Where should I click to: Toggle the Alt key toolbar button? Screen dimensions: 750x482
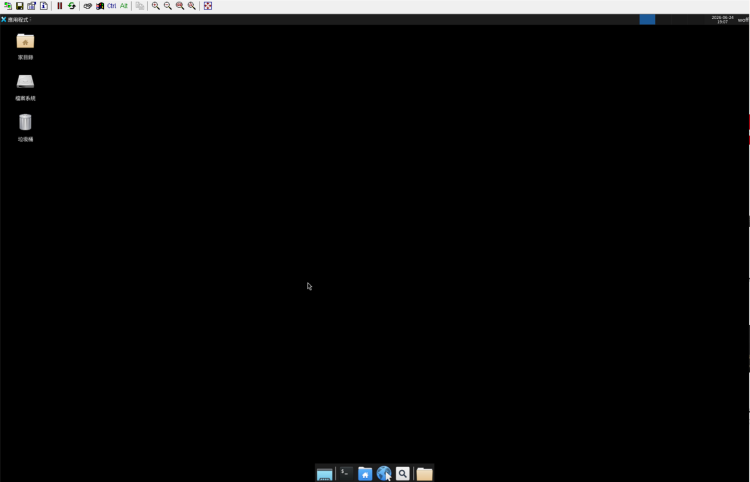tap(124, 6)
